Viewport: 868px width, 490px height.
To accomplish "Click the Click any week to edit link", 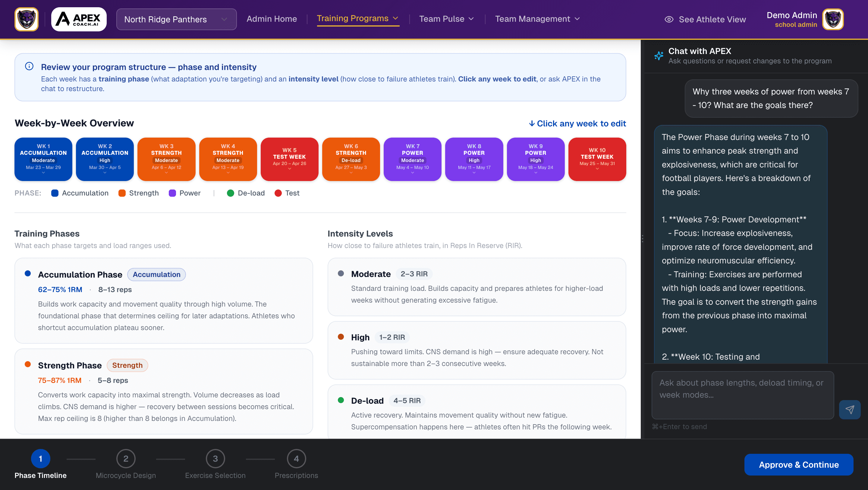I will pos(582,123).
